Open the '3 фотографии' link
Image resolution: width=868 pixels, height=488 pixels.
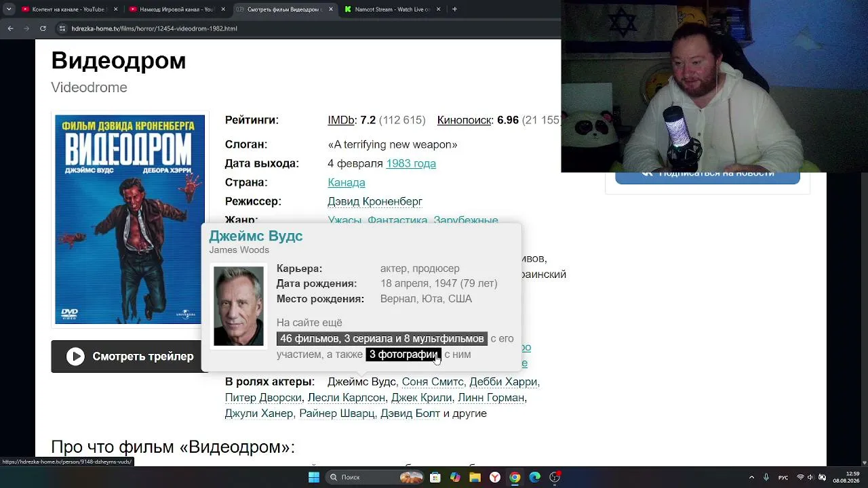pos(403,354)
